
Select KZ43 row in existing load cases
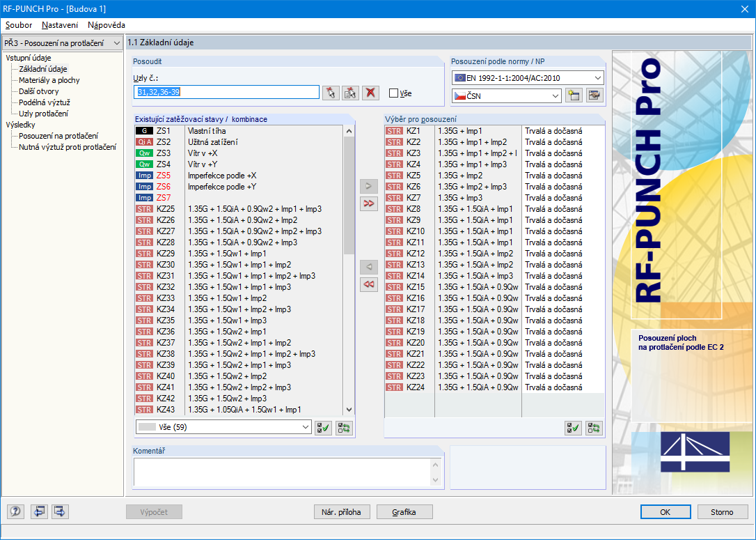[x=239, y=410]
